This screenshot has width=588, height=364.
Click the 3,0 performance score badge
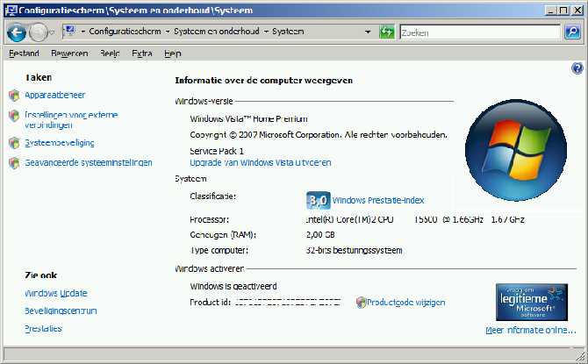click(x=318, y=201)
